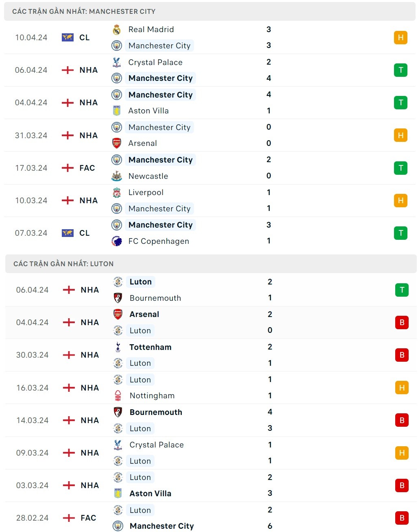Click the Newcastle club crest
418x532 pixels.
tap(117, 176)
